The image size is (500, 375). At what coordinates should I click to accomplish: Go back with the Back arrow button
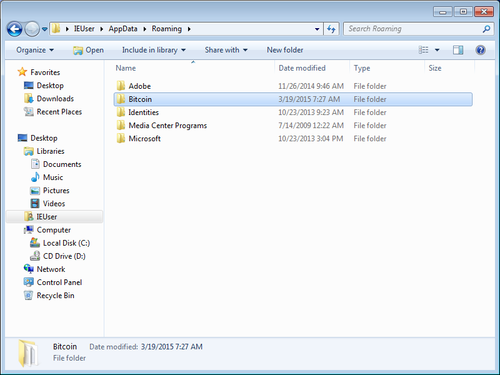(14, 29)
